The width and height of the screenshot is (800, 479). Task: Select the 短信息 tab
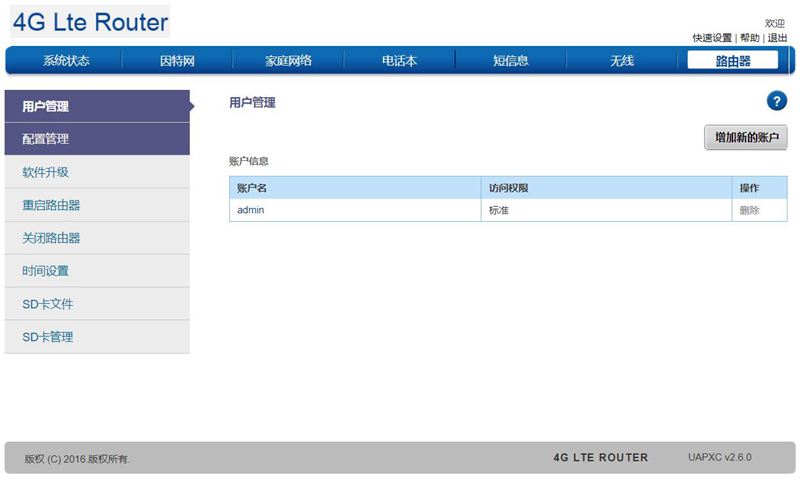tap(511, 61)
